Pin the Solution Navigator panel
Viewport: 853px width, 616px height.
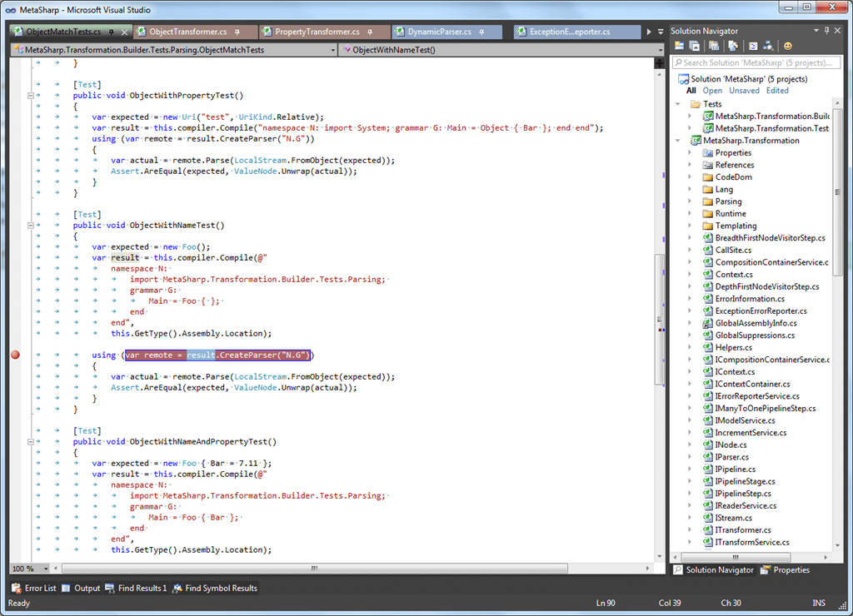click(x=827, y=31)
